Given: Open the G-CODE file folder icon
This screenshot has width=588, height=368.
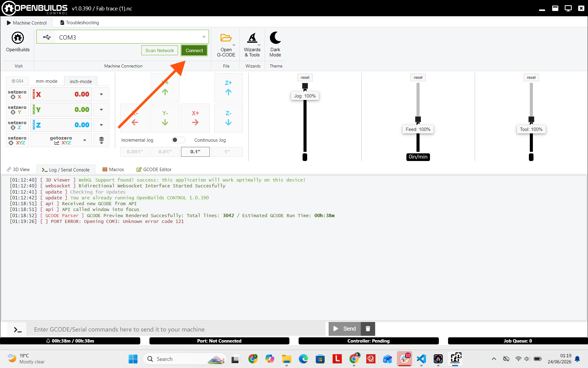Looking at the screenshot, I should (226, 38).
